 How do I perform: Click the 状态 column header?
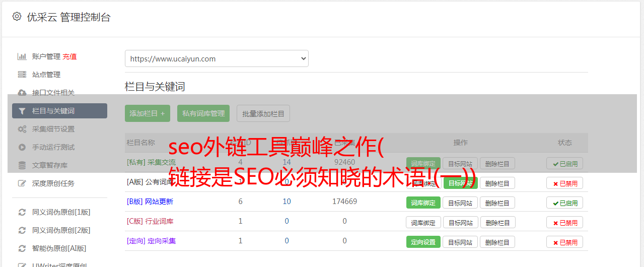[565, 143]
